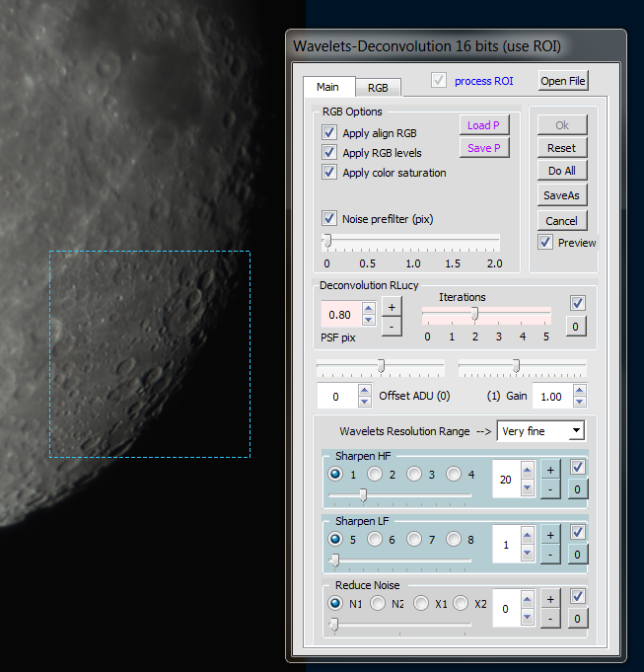The width and height of the screenshot is (644, 672).
Task: Open the Wavelets Resolution Range dropdown
Action: click(x=577, y=430)
